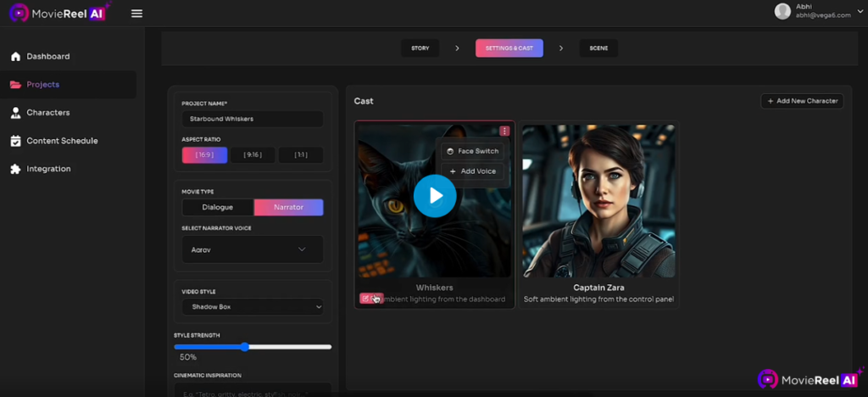Click the Dashboard home icon in sidebar
Screen dimensions: 868x397
[15, 57]
